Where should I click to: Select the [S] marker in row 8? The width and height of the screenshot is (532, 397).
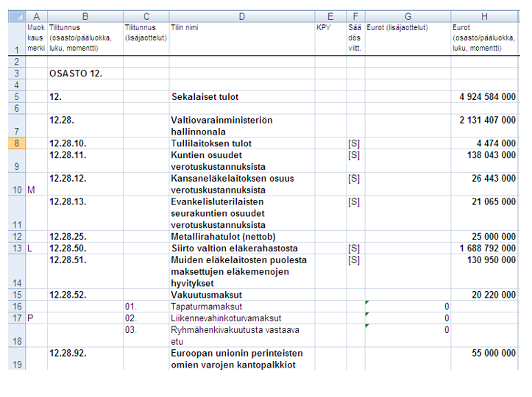(x=354, y=143)
